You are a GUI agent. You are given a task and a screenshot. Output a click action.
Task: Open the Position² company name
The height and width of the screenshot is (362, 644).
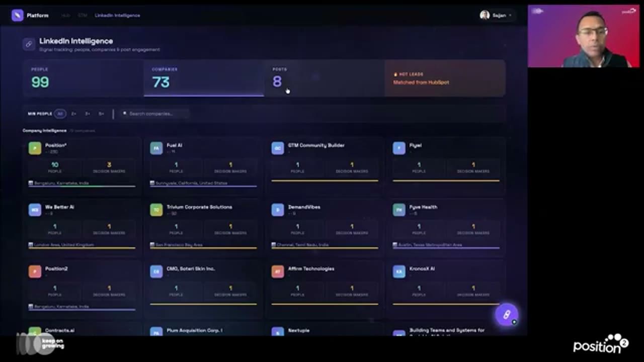[56, 145]
